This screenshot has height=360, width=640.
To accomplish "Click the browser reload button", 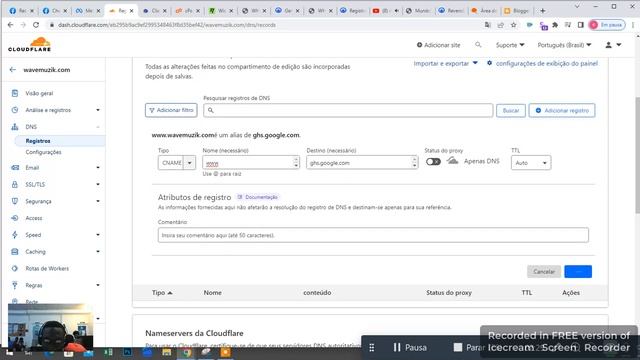I will (x=36, y=25).
